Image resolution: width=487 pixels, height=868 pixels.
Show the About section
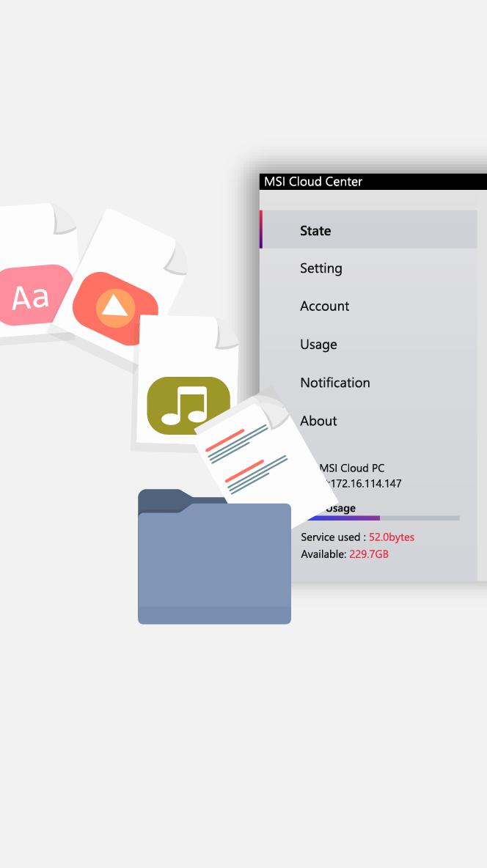318,421
